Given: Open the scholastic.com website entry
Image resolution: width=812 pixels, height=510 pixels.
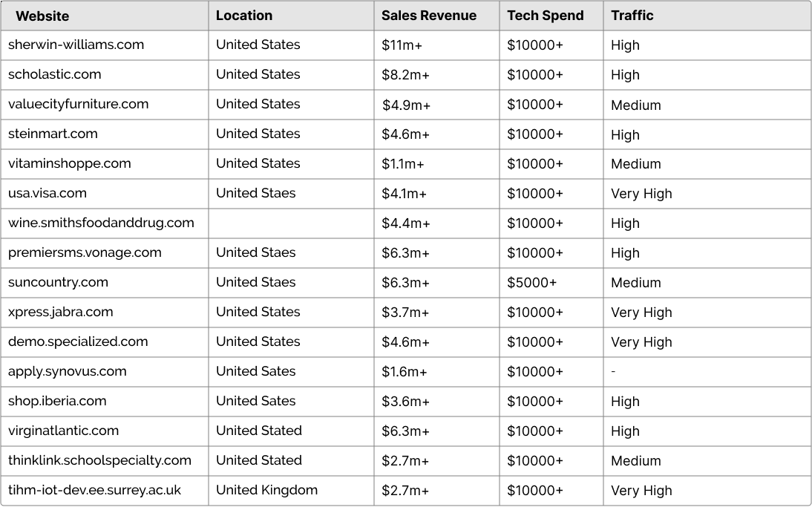Looking at the screenshot, I should 54,74.
